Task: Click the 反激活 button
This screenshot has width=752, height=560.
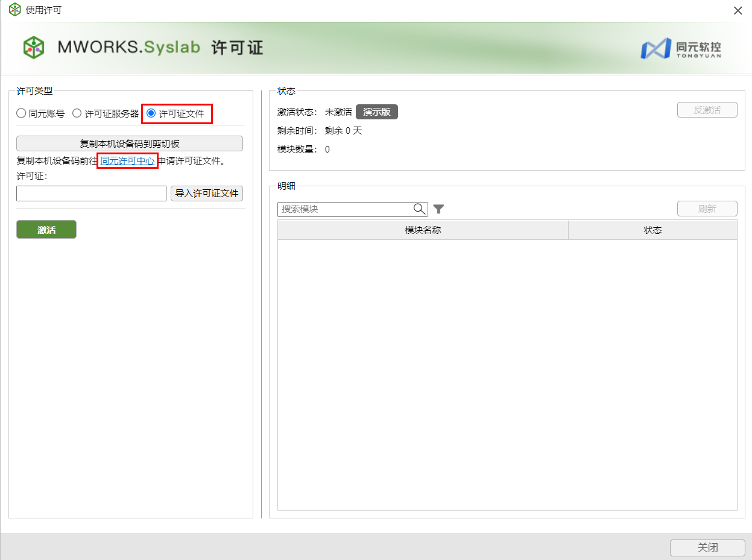Action: (707, 110)
